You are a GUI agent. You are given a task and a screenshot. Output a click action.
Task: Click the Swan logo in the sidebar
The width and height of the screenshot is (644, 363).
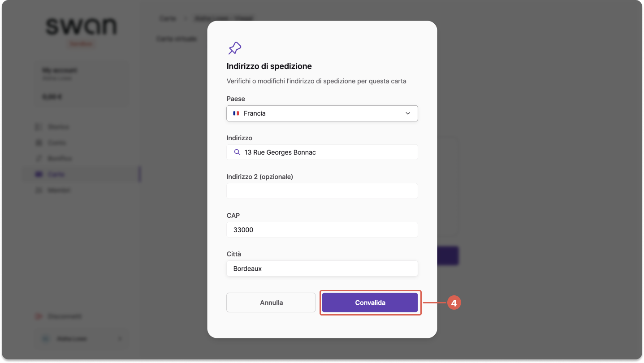point(82,27)
